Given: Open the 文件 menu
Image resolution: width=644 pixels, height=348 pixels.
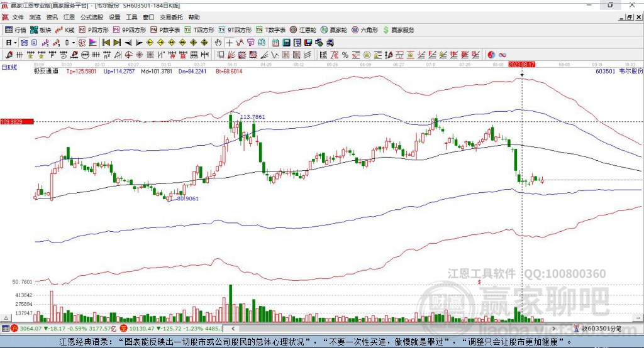Looking at the screenshot, I should 18,17.
